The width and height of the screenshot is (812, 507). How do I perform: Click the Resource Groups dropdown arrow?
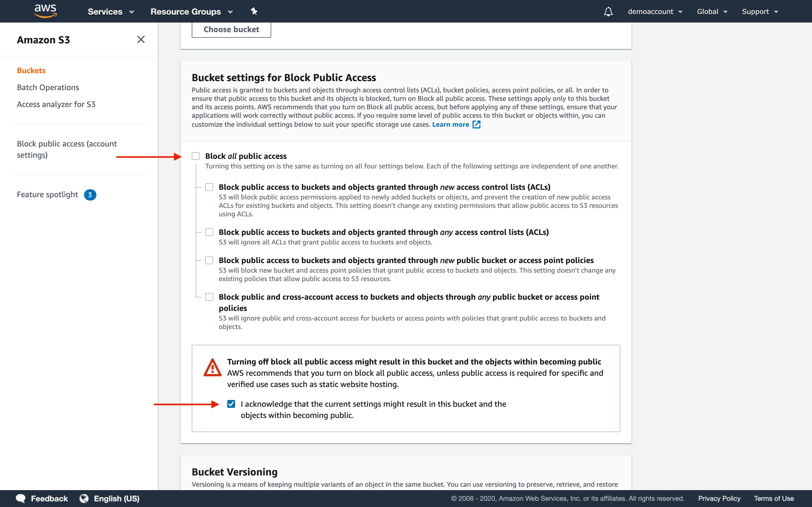[x=231, y=11]
